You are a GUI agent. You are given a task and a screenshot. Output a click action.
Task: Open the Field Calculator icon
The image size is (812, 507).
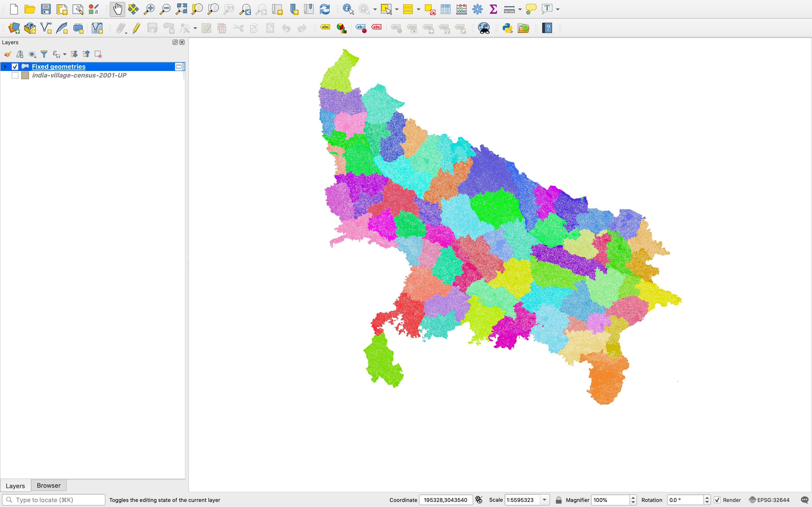(x=461, y=9)
